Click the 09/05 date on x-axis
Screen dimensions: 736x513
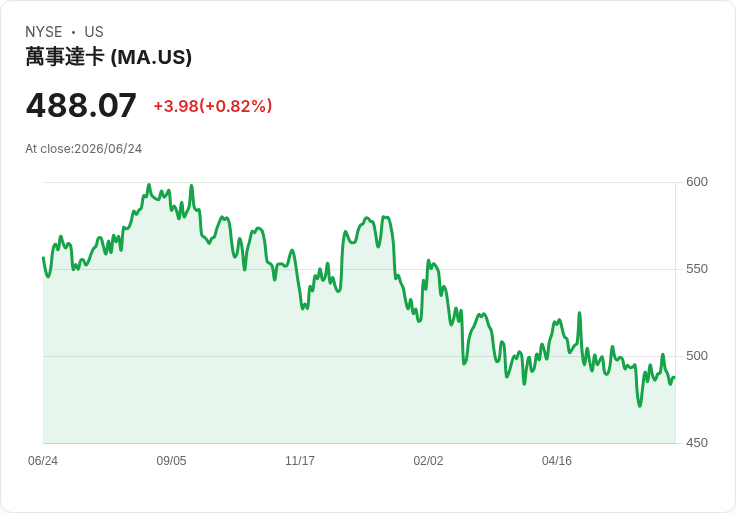click(x=171, y=460)
